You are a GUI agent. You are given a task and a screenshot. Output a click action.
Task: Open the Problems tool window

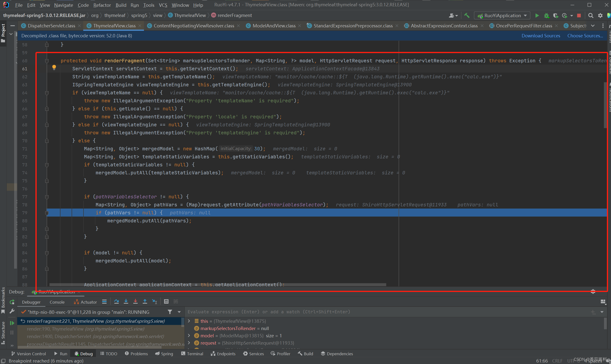pos(136,354)
